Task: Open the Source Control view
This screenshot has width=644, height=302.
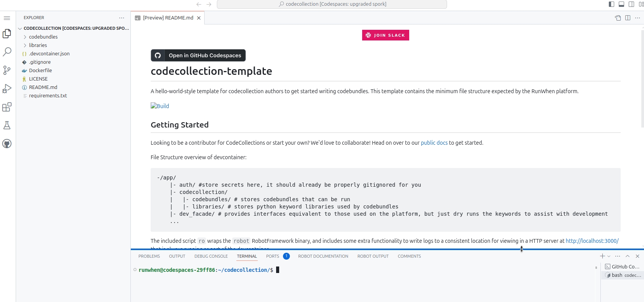Action: point(7,70)
